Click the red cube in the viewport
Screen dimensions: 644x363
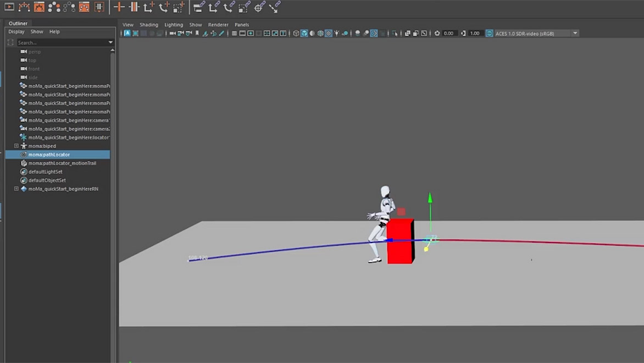click(x=401, y=241)
